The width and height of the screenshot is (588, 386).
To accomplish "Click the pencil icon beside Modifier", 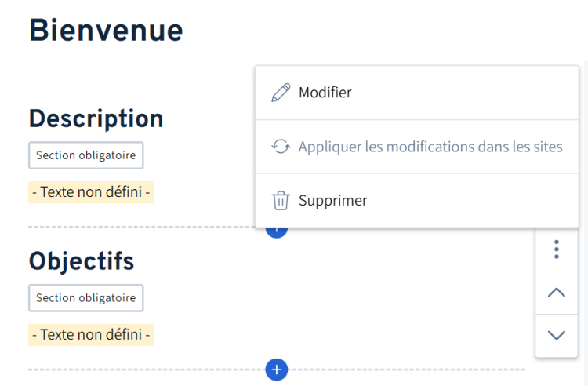I will click(x=280, y=93).
